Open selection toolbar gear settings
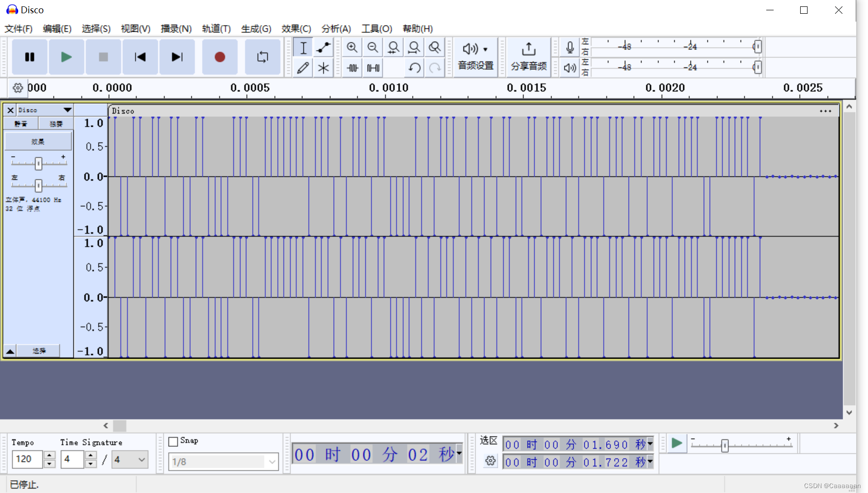The height and width of the screenshot is (493, 868). click(490, 461)
